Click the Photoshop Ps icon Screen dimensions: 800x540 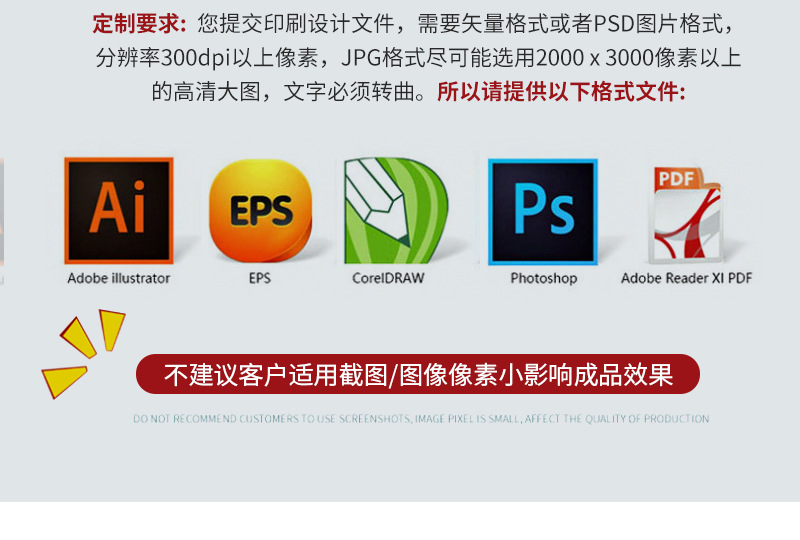tap(543, 212)
